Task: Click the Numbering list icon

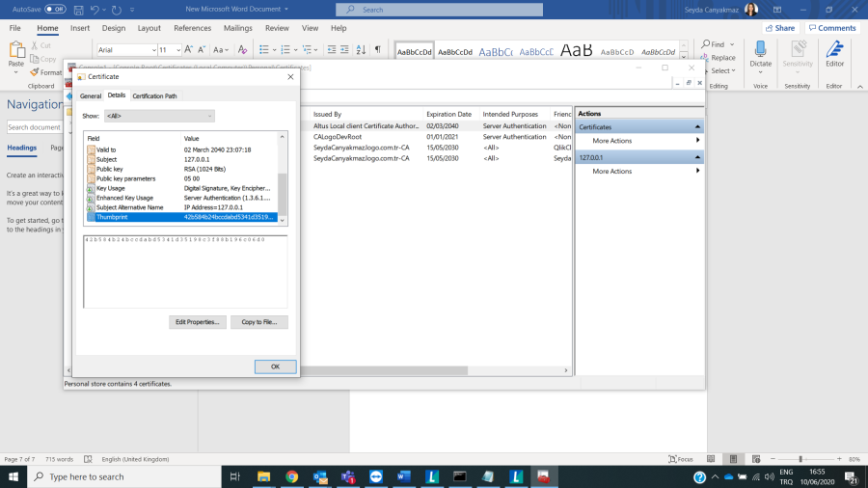Action: pos(285,50)
